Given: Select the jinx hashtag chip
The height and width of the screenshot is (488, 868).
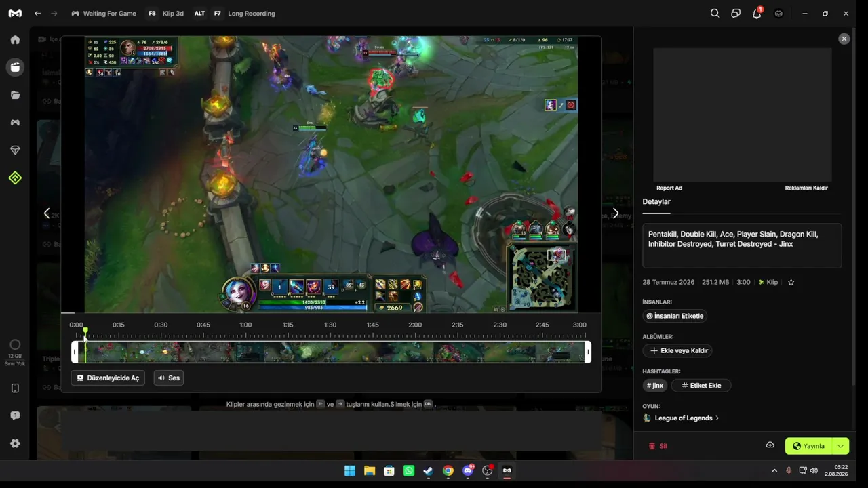Looking at the screenshot, I should click(655, 386).
